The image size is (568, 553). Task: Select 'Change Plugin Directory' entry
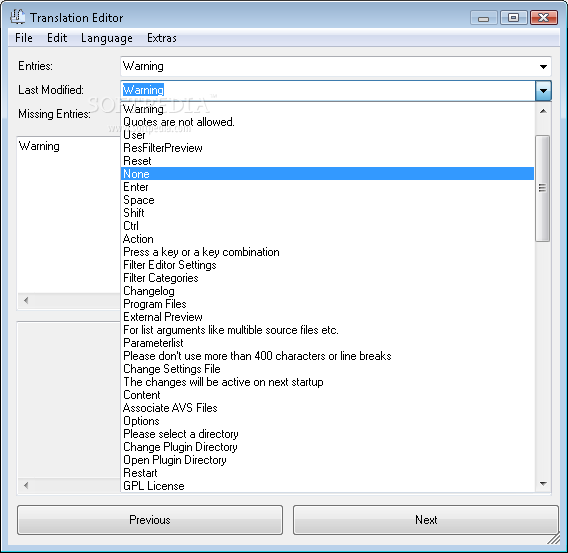327,447
